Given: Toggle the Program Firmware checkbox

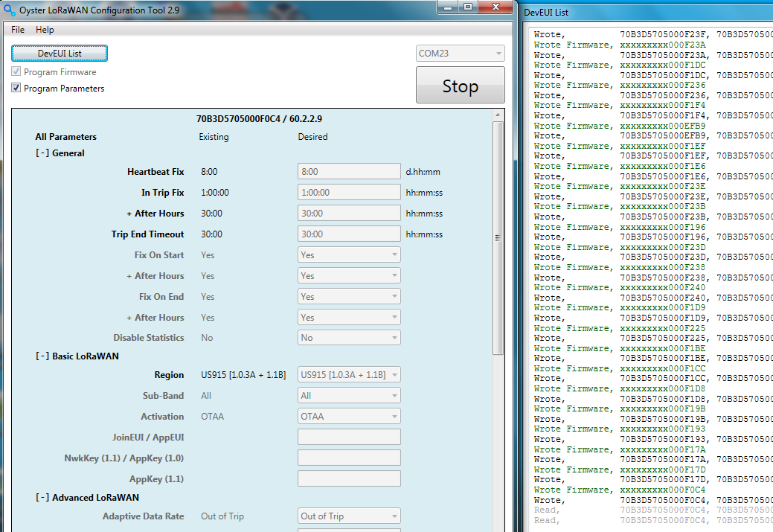Looking at the screenshot, I should coord(16,72).
